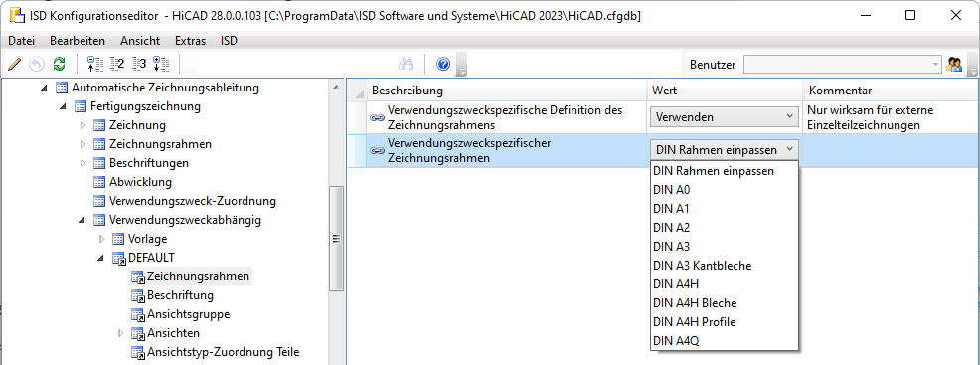Viewport: 980px width, 365px height.
Task: Expand tree to level 2 icon
Action: pyautogui.click(x=117, y=64)
